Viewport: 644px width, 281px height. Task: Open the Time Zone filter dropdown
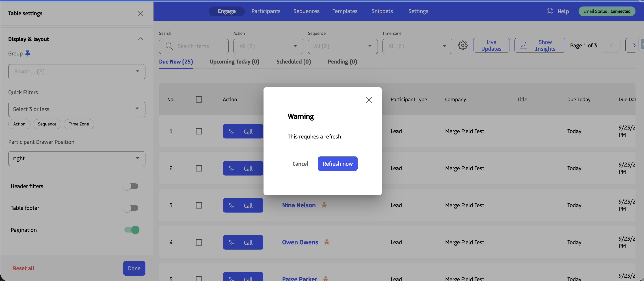coord(417,46)
